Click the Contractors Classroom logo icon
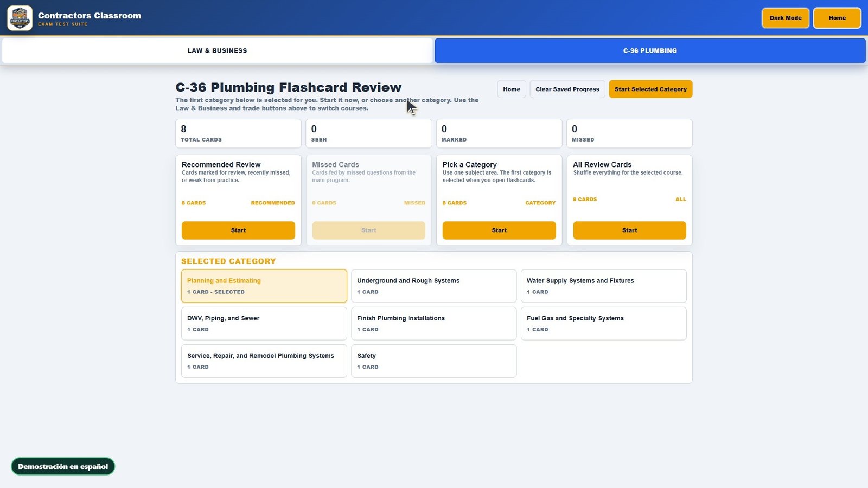This screenshot has height=488, width=868. click(20, 18)
